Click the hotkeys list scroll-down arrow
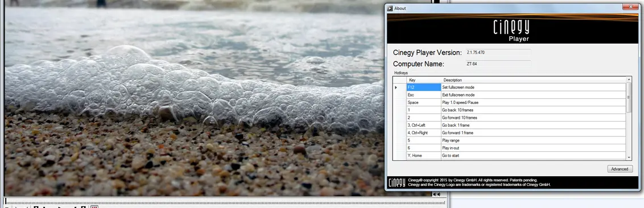Viewport: 644px width, 208px height. (629, 157)
